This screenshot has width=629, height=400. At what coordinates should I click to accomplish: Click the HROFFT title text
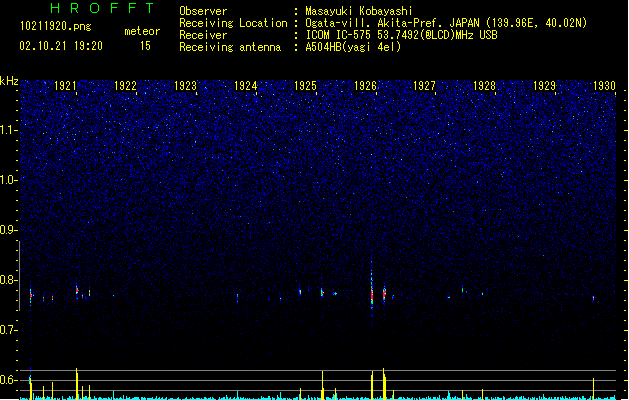tap(103, 8)
